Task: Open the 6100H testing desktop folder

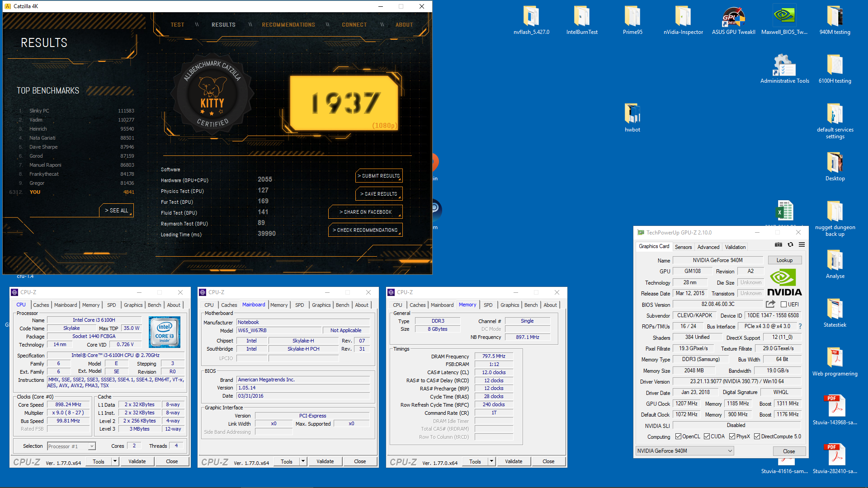Action: tap(835, 69)
